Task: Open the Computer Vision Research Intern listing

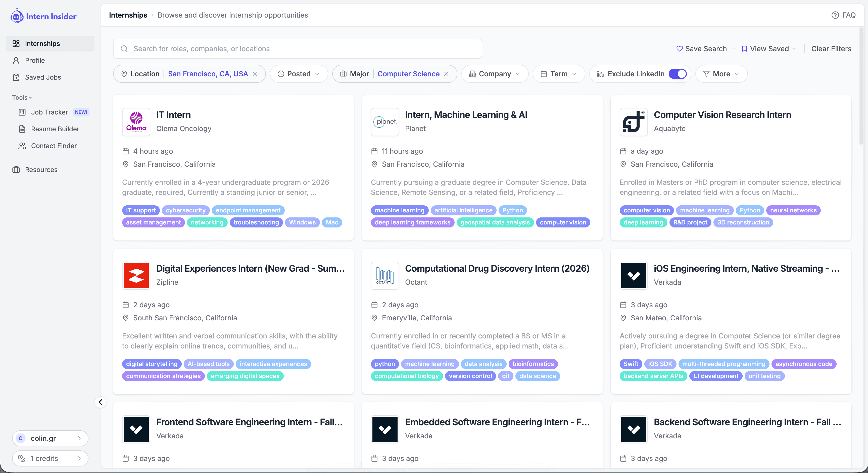Action: [722, 115]
